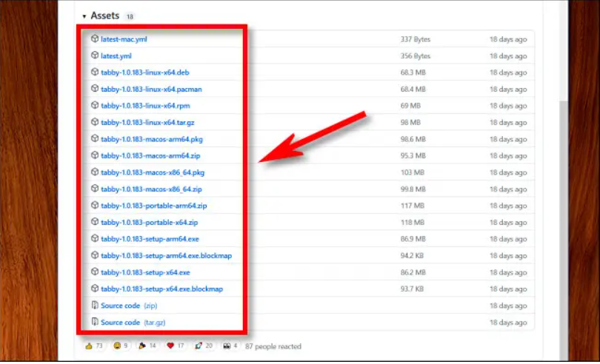Click the 86.2 MB size value
The width and height of the screenshot is (600, 364).
(413, 272)
